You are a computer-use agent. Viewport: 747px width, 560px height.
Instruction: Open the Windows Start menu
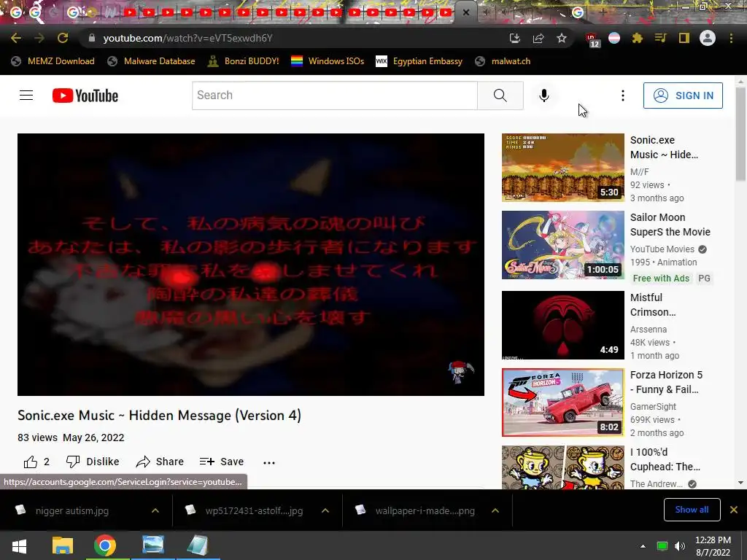coord(19,545)
